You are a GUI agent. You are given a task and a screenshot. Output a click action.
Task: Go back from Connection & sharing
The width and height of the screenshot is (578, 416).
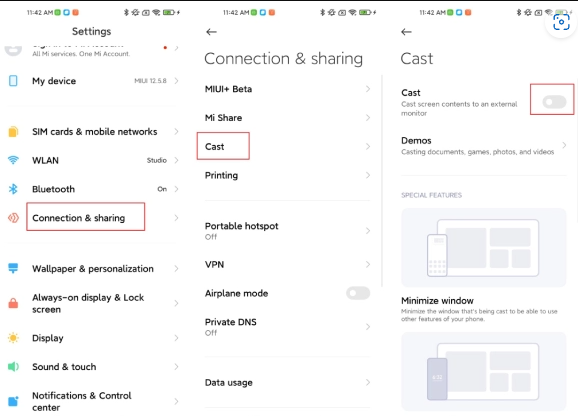(211, 32)
